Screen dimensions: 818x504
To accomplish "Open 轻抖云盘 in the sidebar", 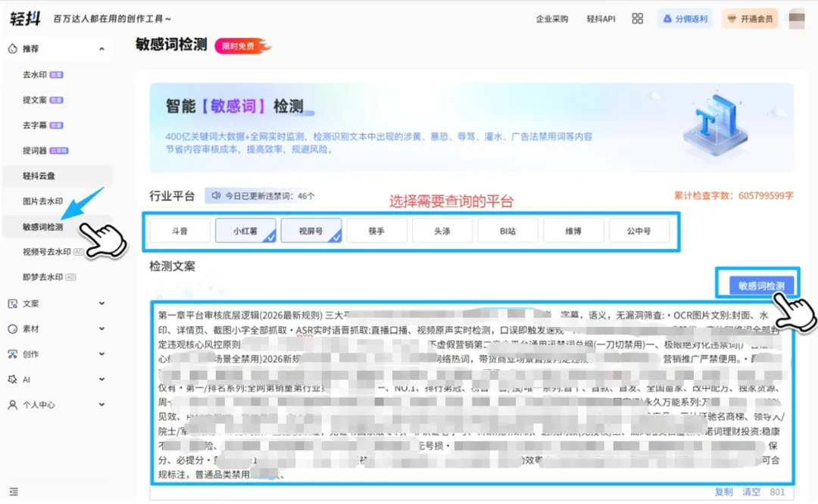I will (x=58, y=176).
